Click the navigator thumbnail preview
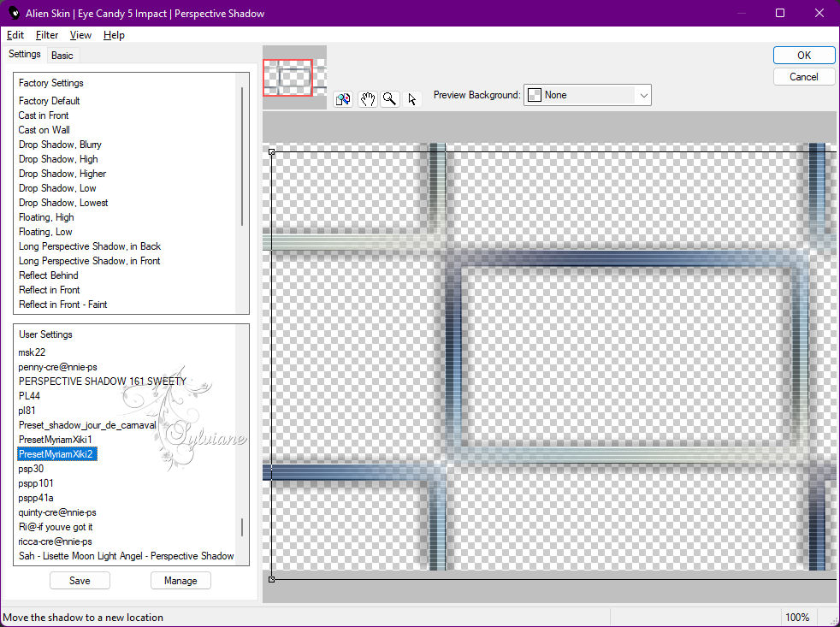Screen dimensions: 840x627 click(x=294, y=78)
